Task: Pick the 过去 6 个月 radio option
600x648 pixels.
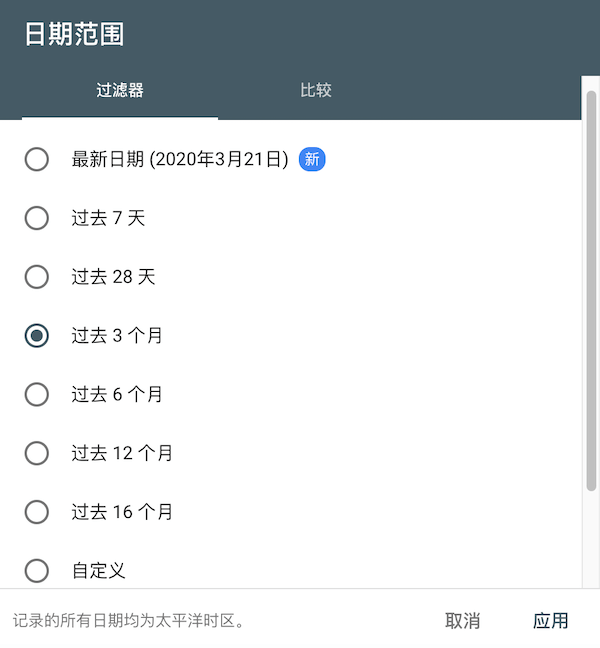Action: click(37, 395)
